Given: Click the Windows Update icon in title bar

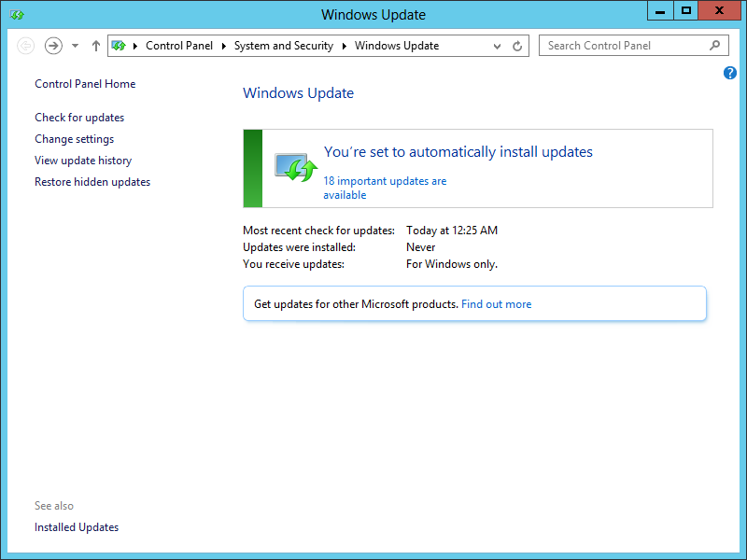Looking at the screenshot, I should 17,15.
